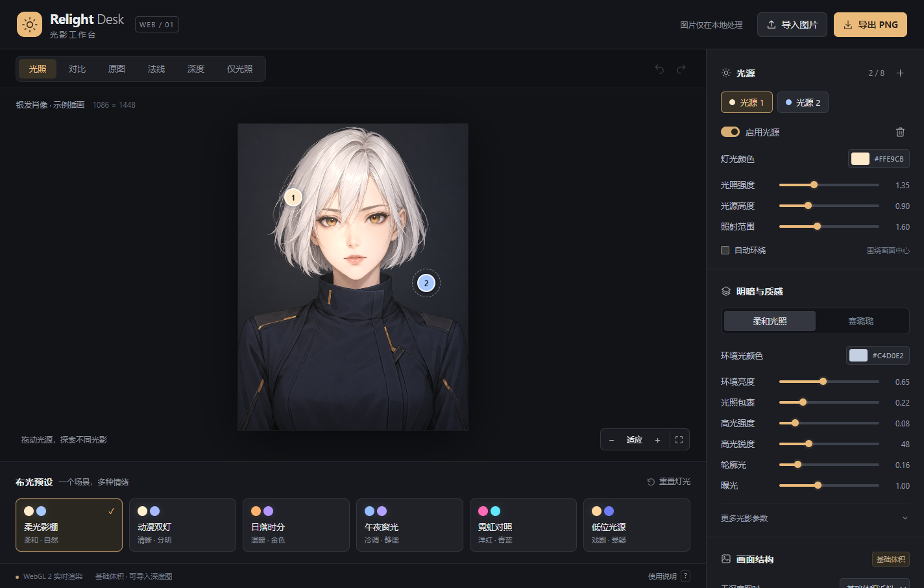Apply the 日落时分 lighting preset
The image size is (924, 588).
(296, 525)
